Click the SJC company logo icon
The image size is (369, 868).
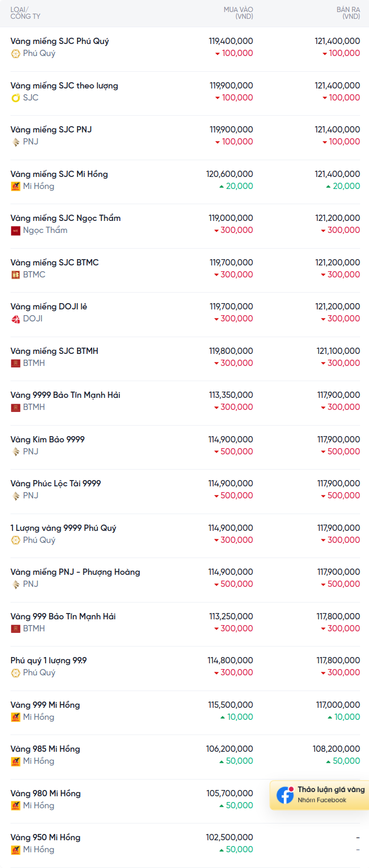click(x=16, y=98)
